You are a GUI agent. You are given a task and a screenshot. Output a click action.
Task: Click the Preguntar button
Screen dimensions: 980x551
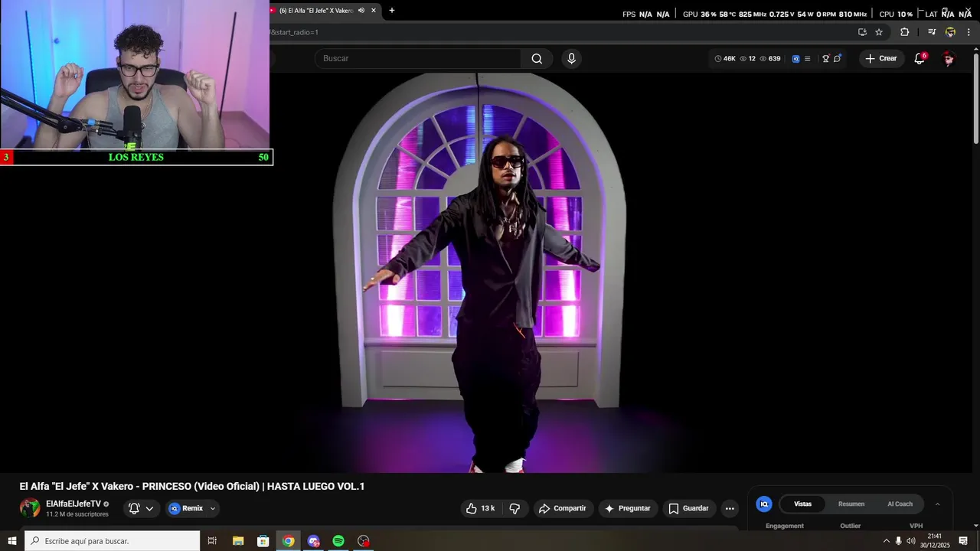point(627,508)
